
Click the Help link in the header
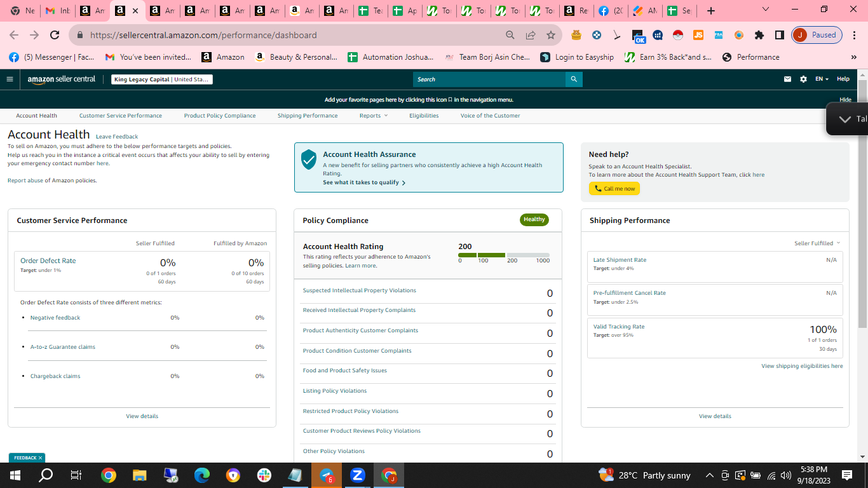[843, 79]
